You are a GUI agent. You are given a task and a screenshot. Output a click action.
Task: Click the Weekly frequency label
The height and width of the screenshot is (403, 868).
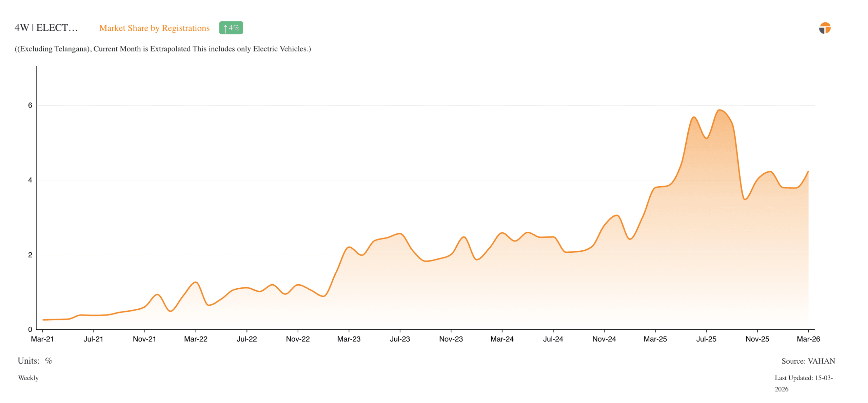click(28, 378)
